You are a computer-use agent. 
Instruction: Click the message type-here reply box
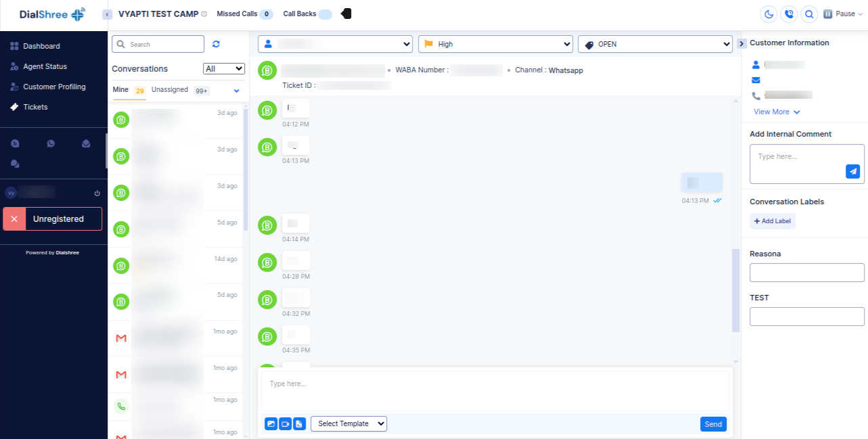[495, 391]
